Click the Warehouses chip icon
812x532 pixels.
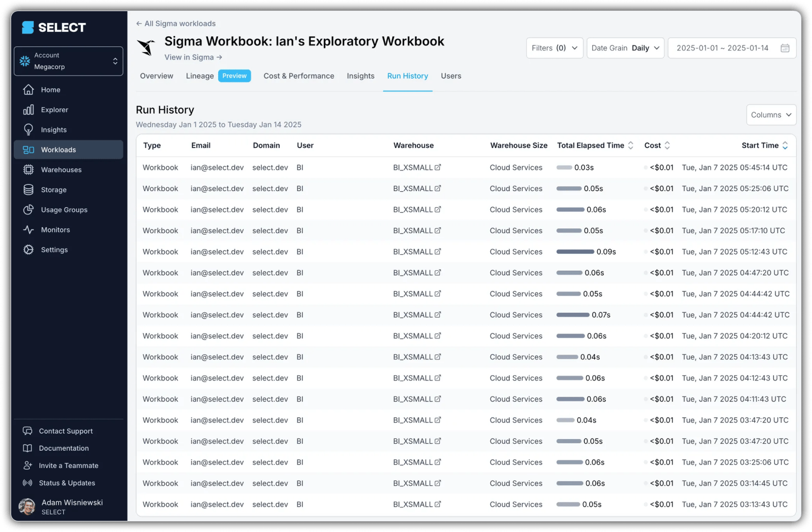[29, 170]
